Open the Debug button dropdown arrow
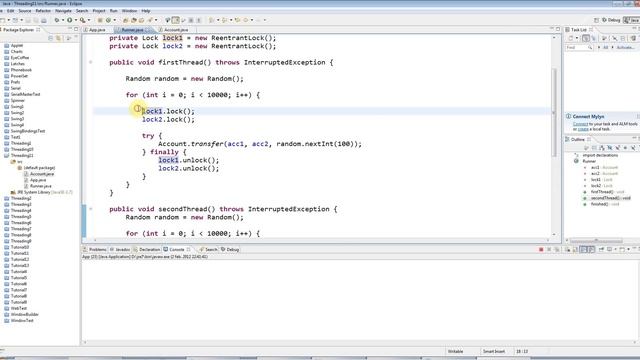The width and height of the screenshot is (640, 360). point(62,20)
